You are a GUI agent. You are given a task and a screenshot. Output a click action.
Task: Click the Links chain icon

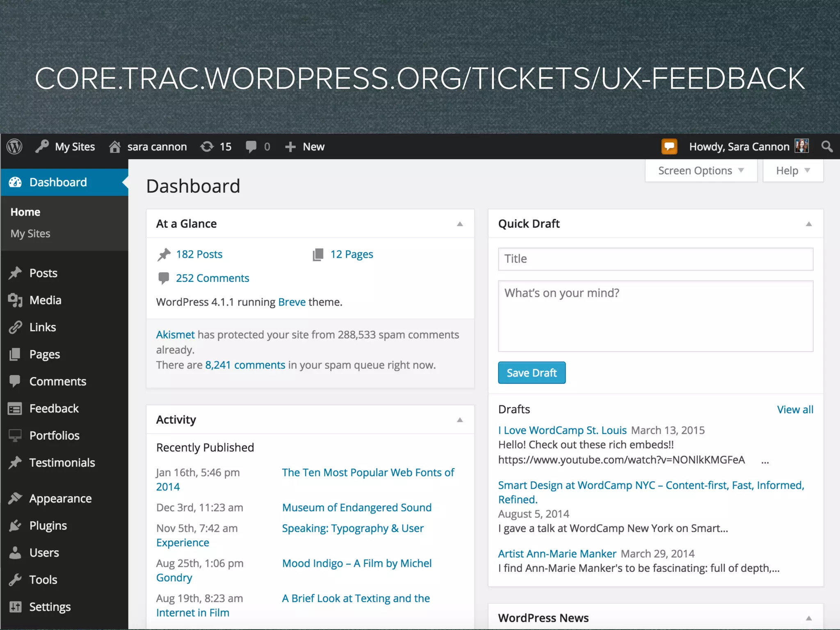coord(15,327)
